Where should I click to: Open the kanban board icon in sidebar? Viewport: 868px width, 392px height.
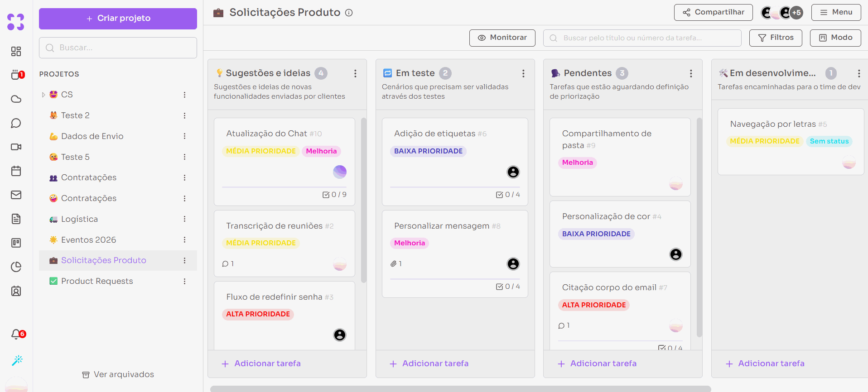point(16,243)
